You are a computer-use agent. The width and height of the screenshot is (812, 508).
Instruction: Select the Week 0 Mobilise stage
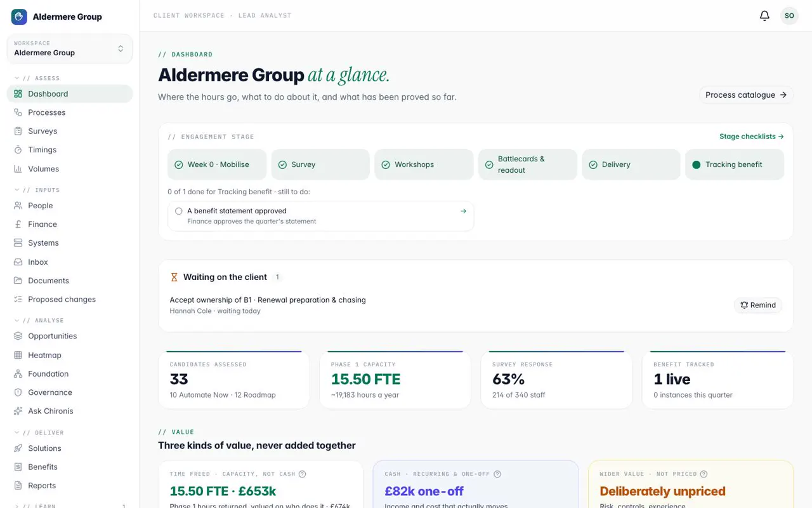217,164
